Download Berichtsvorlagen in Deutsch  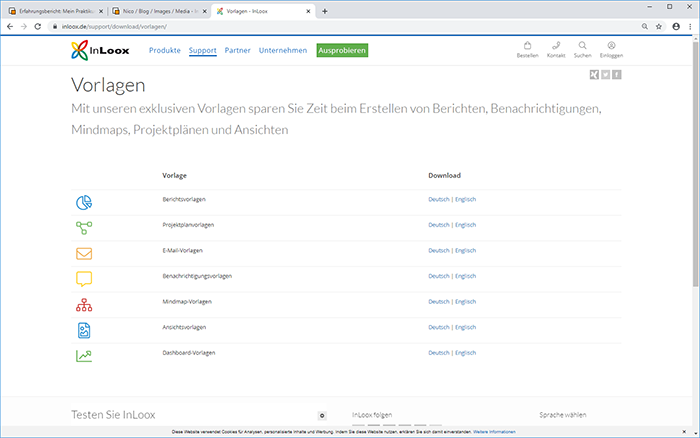pos(439,200)
